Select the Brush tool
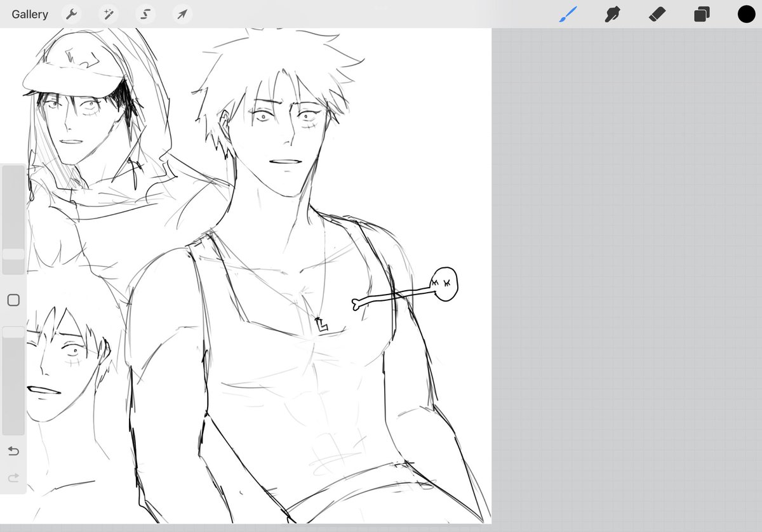 pyautogui.click(x=568, y=14)
